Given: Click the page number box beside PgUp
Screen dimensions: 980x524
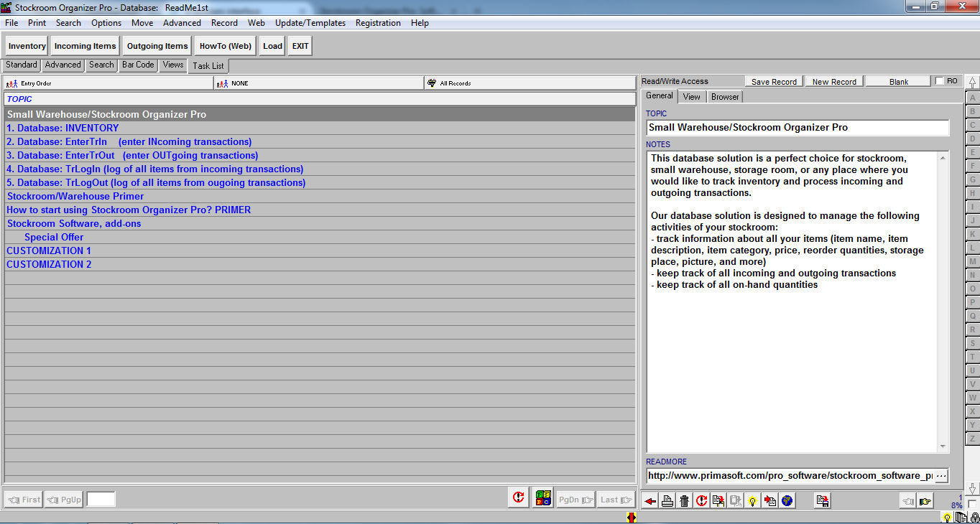Looking at the screenshot, I should (101, 500).
